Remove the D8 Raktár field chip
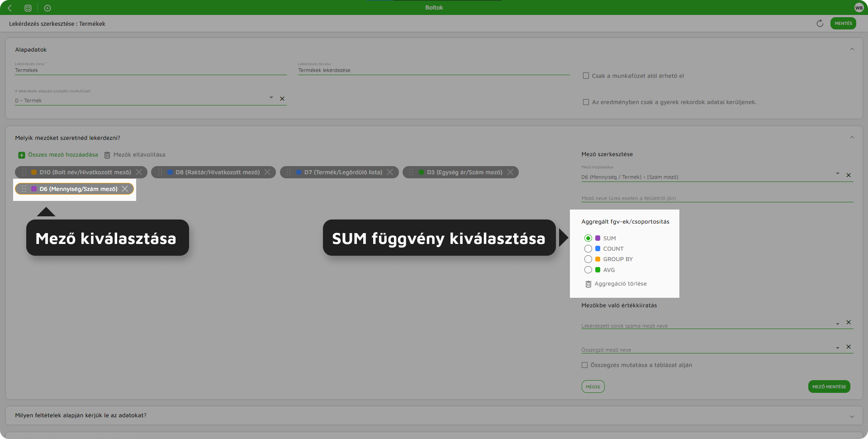 pos(267,172)
